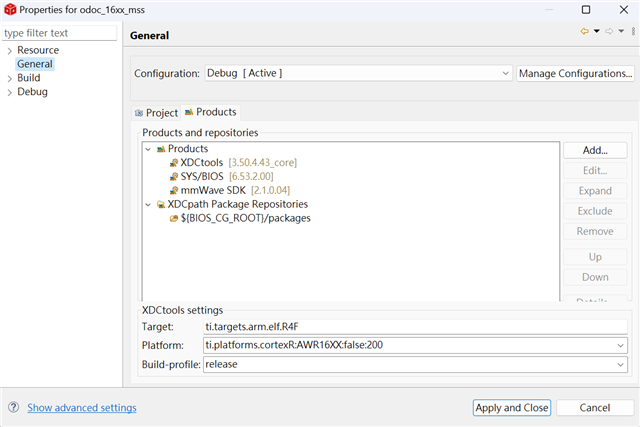Select the mmWave SDK product icon
The height and width of the screenshot is (427, 640).
click(173, 190)
